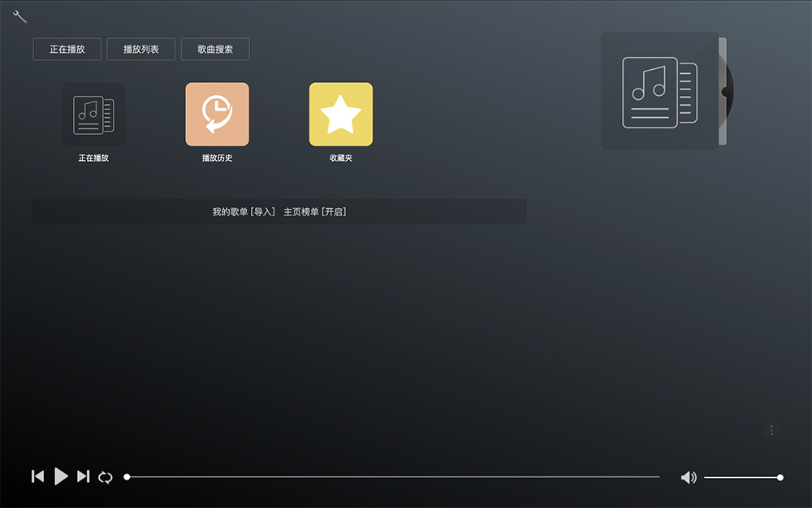Switch to the 歌曲搜索 tab
This screenshot has width=812, height=508.
pyautogui.click(x=215, y=49)
